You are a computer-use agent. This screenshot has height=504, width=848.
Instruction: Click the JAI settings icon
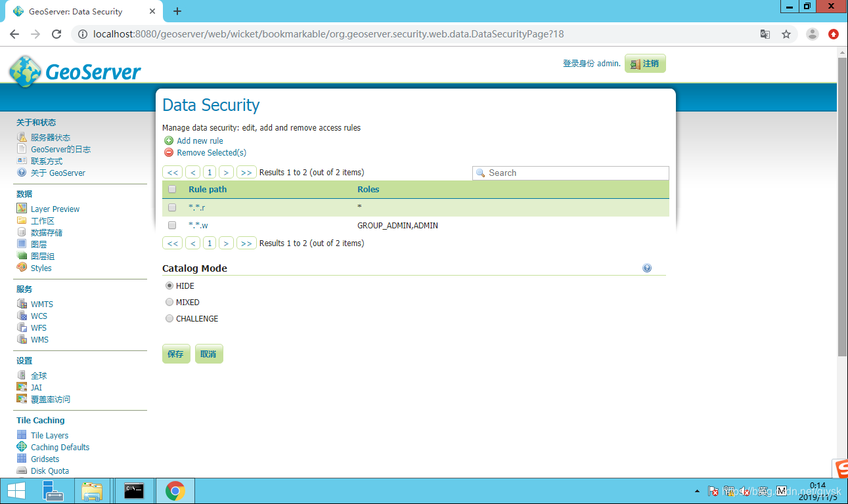(22, 387)
